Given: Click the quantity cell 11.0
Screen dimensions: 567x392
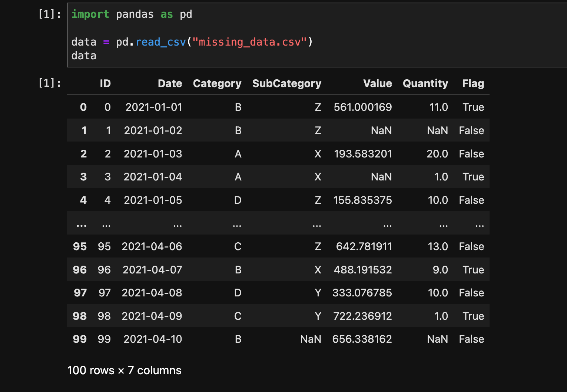Looking at the screenshot, I should click(438, 107).
